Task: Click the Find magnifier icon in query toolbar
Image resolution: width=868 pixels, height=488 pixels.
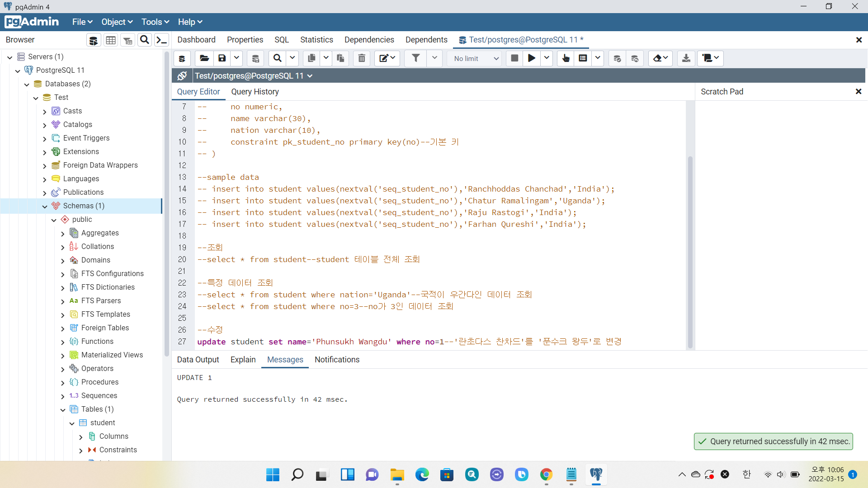Action: click(x=278, y=58)
